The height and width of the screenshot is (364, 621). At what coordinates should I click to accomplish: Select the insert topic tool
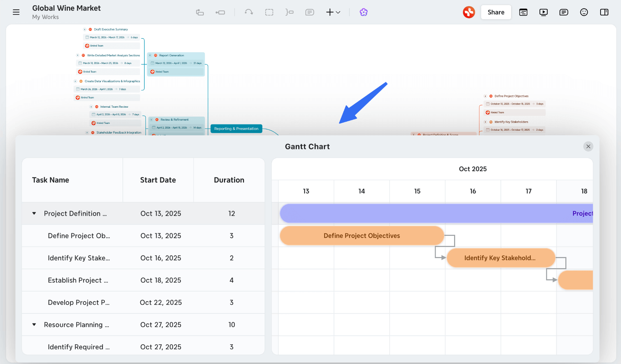point(220,12)
